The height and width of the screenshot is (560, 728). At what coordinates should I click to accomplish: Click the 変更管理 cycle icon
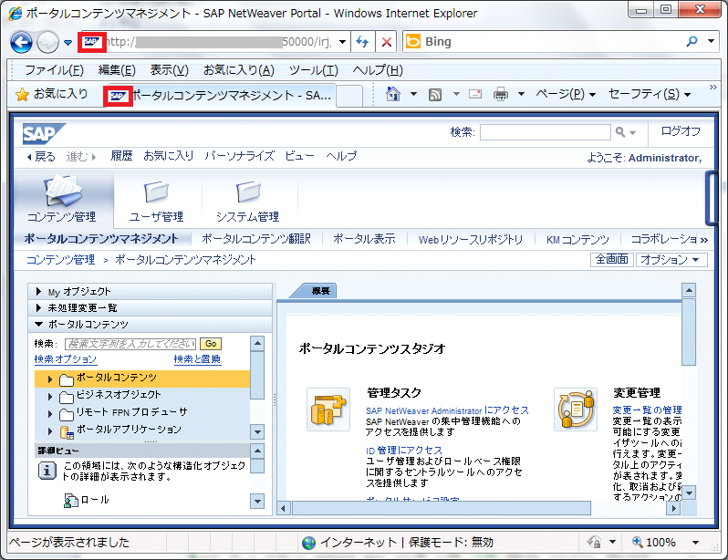click(576, 410)
